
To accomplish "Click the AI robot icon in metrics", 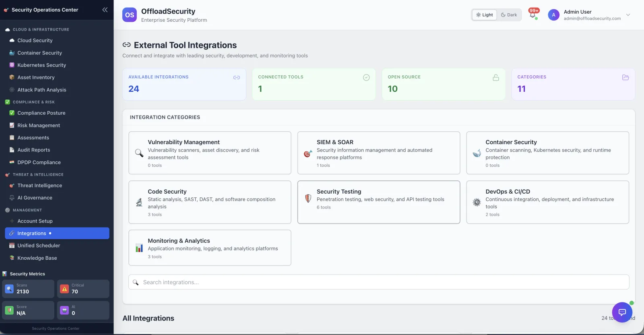I will tap(64, 310).
